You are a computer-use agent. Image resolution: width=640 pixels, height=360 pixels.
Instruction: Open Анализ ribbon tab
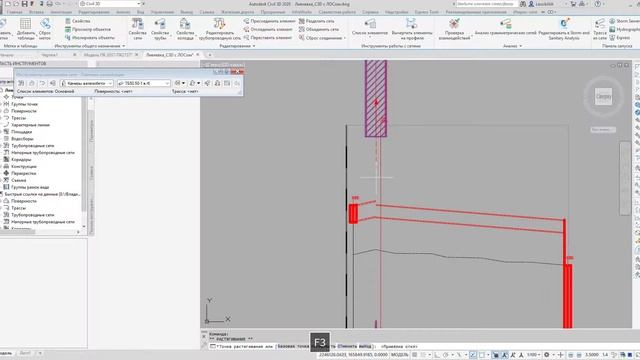tap(122, 12)
